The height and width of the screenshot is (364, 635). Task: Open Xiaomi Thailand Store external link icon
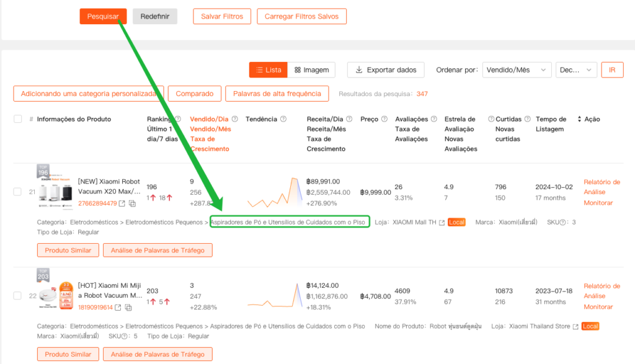pos(575,326)
